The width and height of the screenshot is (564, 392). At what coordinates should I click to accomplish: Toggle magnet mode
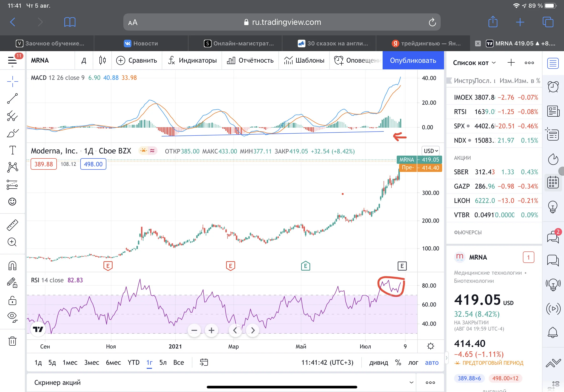pos(12,266)
